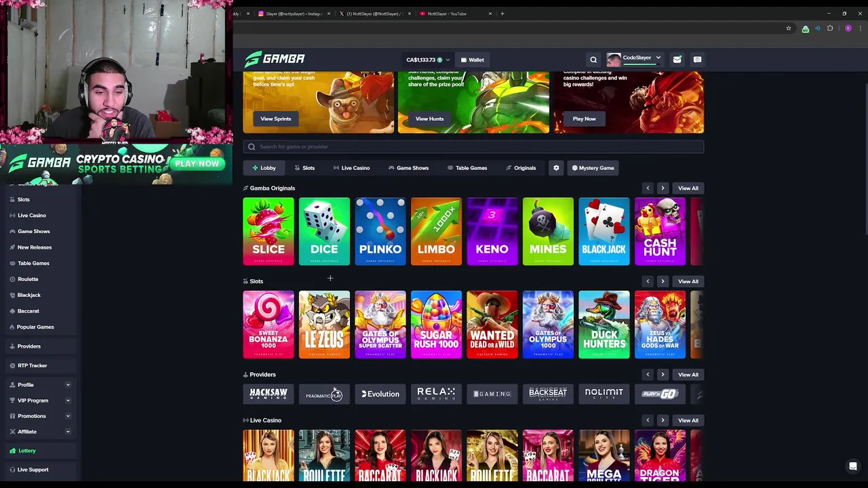This screenshot has width=868, height=488.
Task: Open the Keno game tile
Action: click(492, 231)
